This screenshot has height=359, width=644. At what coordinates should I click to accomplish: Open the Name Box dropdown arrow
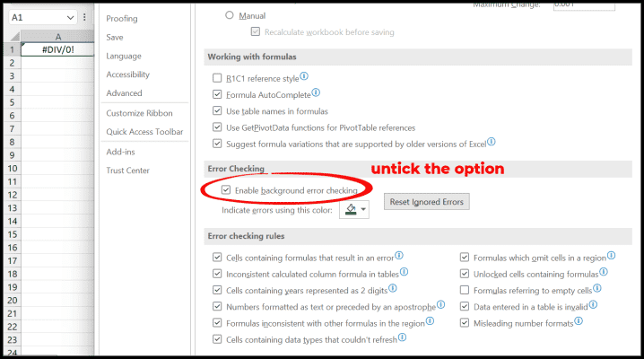coord(71,17)
